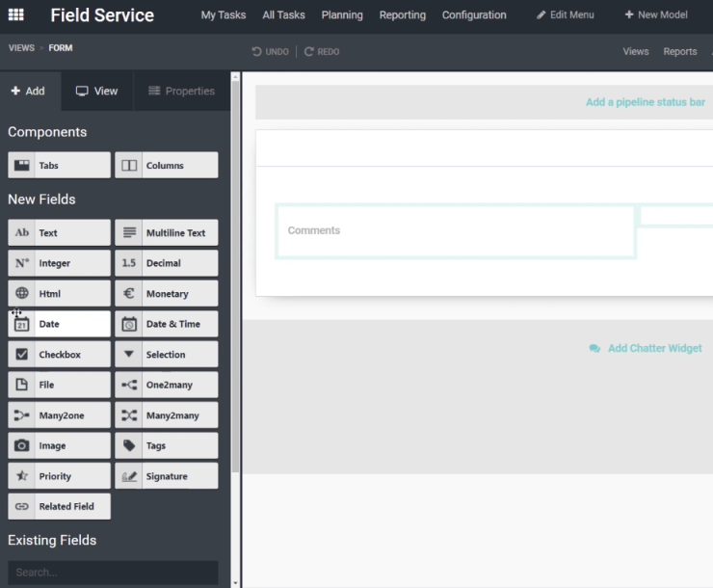Screen dimensions: 713x588
Task: Pick the Image field camera icon
Action: click(x=21, y=445)
